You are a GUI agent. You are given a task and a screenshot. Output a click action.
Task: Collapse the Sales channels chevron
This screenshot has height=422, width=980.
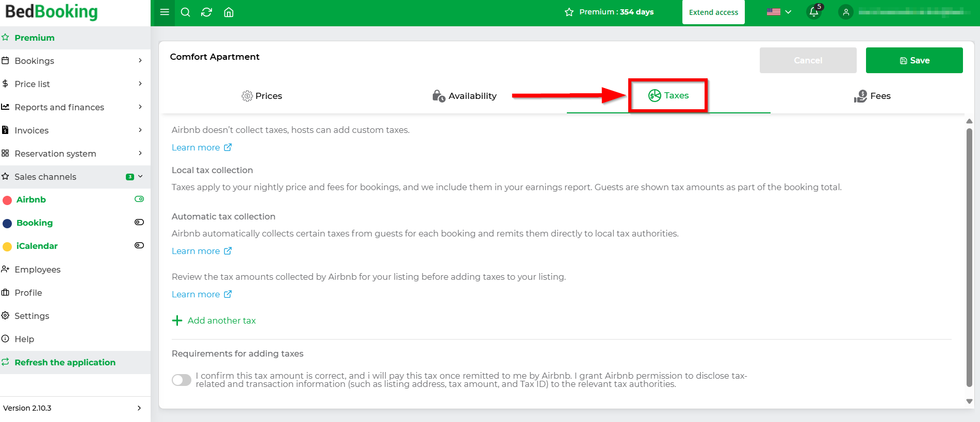(x=140, y=176)
